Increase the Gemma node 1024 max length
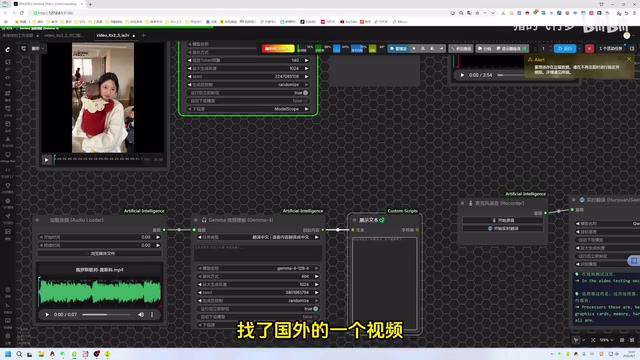Viewport: 640px width, 360px height. [316, 284]
